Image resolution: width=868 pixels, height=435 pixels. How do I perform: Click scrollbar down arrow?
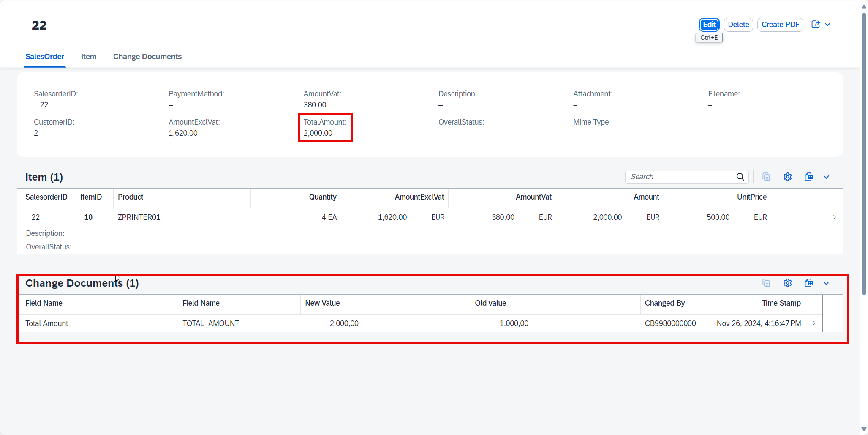(x=864, y=430)
